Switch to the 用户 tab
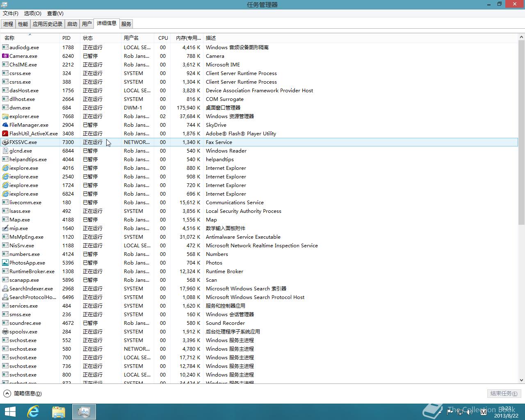525x420 pixels. 87,24
